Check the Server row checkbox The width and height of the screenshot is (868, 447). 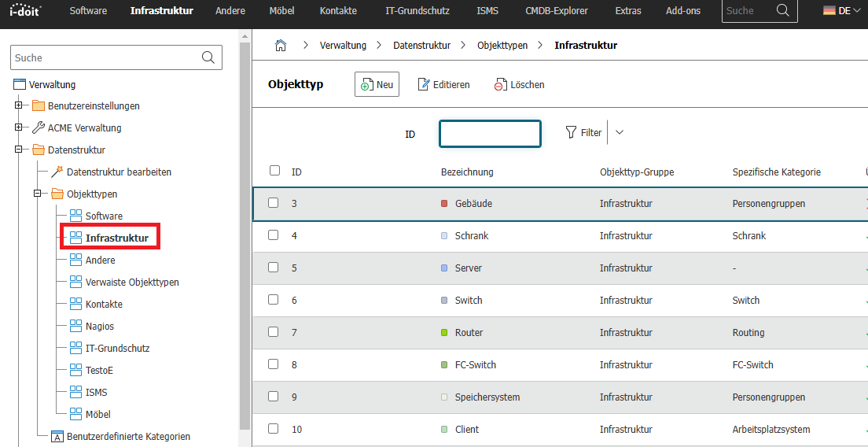pos(274,267)
